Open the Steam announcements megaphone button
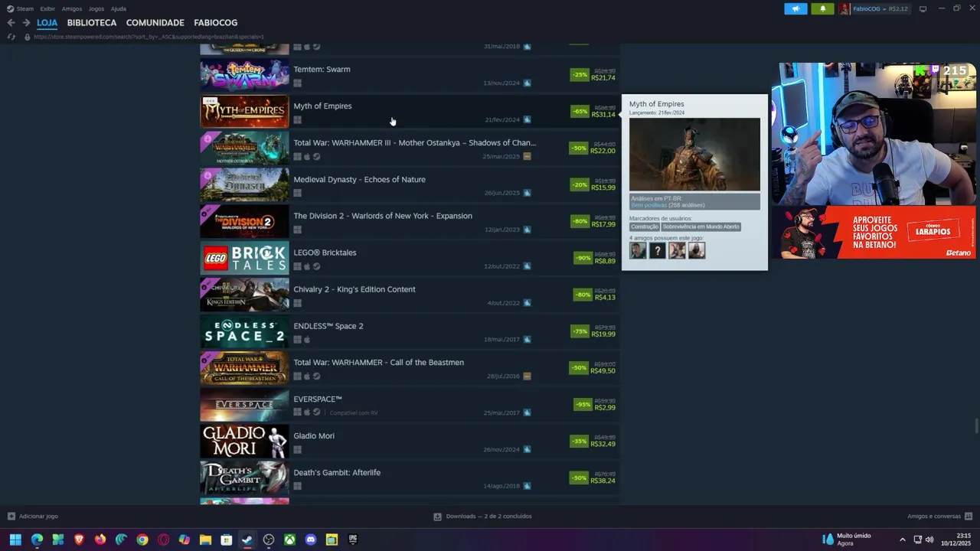The height and width of the screenshot is (551, 980). [x=795, y=8]
